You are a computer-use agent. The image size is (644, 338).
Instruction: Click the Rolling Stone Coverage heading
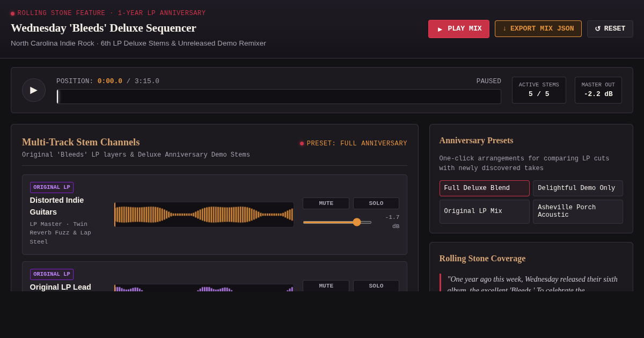pos(482,259)
